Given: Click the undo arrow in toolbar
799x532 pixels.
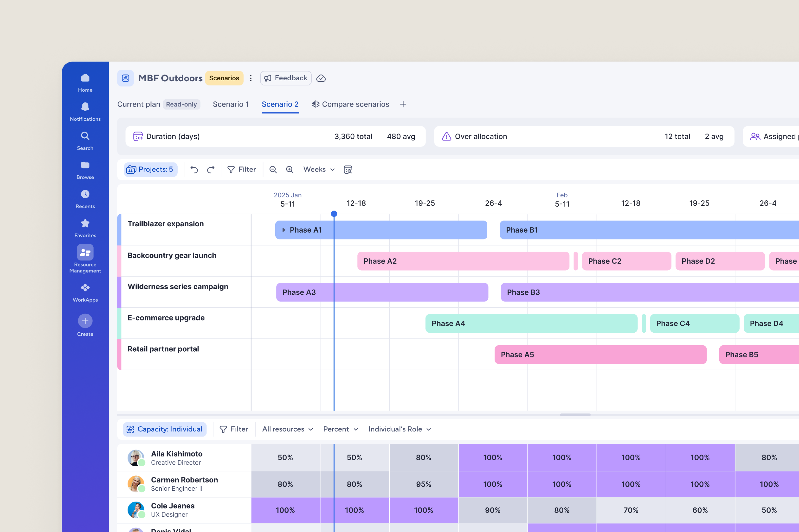Looking at the screenshot, I should point(194,170).
